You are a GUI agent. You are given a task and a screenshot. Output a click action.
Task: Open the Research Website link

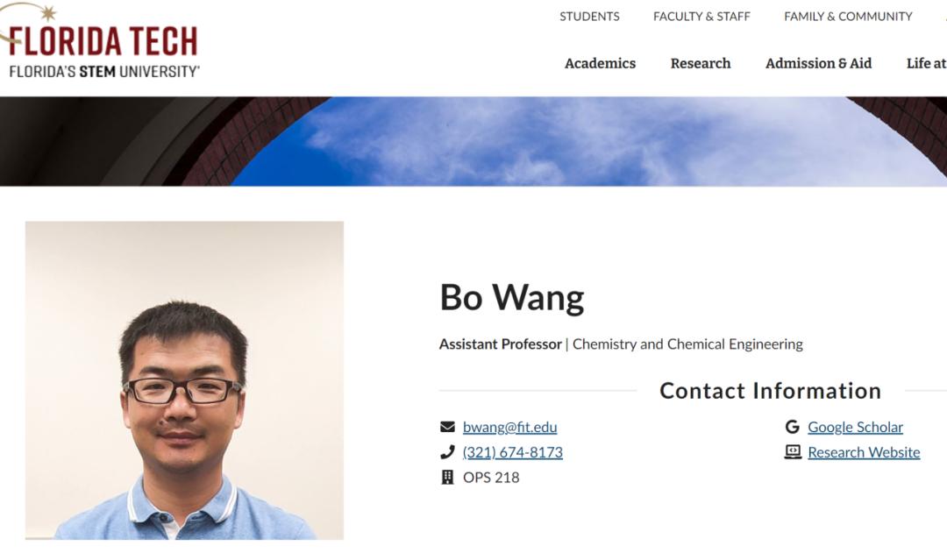click(x=864, y=452)
